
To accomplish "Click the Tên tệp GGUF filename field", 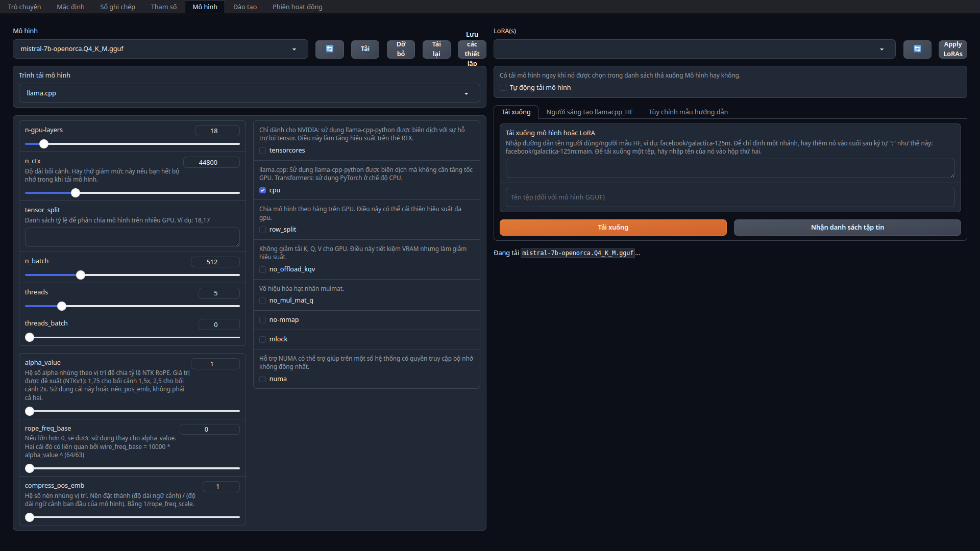I will (730, 197).
